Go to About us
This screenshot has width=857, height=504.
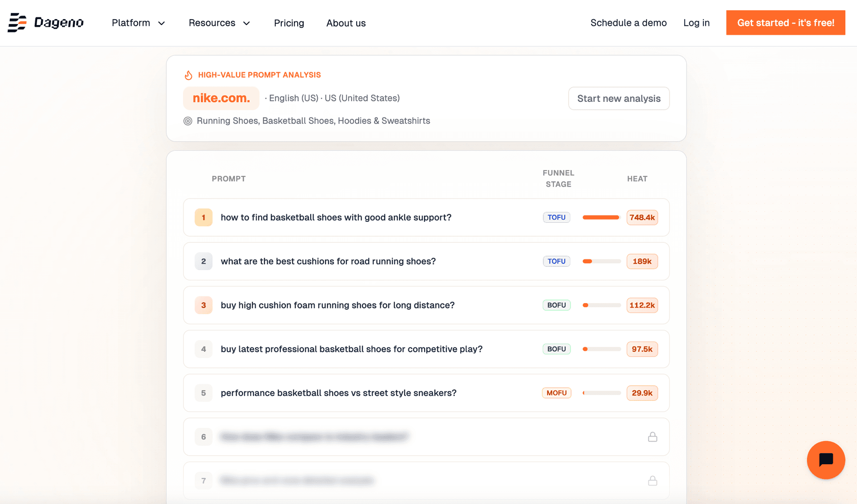[x=346, y=23]
